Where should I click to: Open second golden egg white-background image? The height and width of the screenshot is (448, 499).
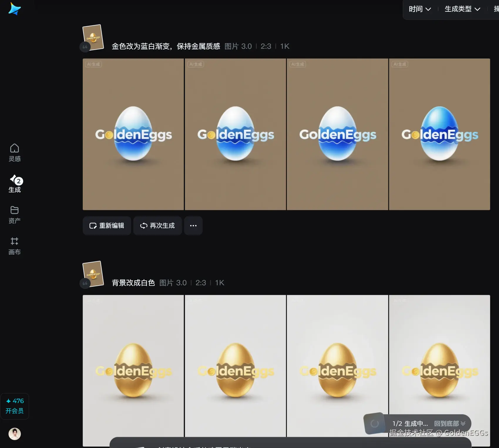pos(235,366)
